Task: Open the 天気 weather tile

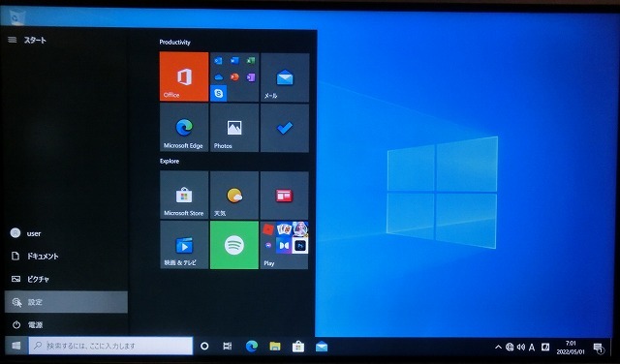Action: point(234,196)
